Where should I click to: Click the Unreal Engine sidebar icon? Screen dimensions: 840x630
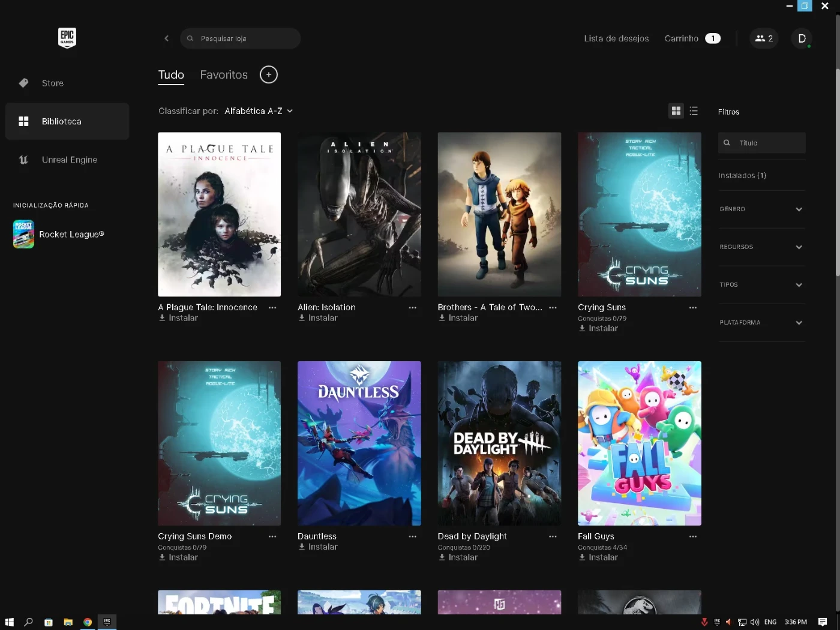point(23,160)
